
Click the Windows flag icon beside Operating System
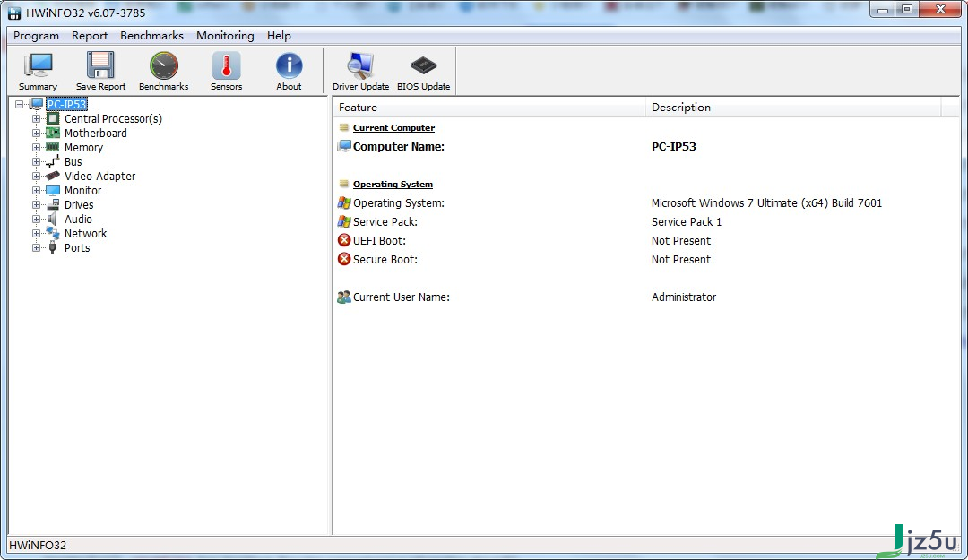coord(344,202)
